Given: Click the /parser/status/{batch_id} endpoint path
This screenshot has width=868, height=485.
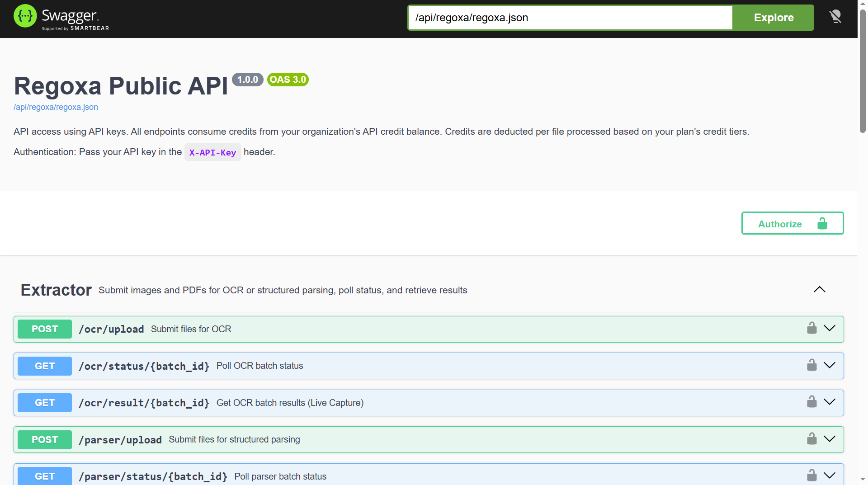Looking at the screenshot, I should pyautogui.click(x=153, y=476).
